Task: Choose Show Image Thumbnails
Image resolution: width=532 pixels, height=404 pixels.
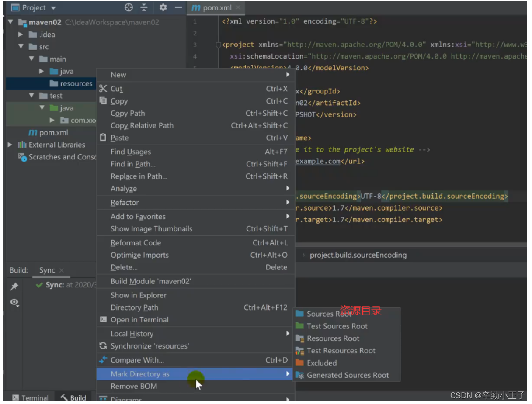Action: [x=195, y=228]
